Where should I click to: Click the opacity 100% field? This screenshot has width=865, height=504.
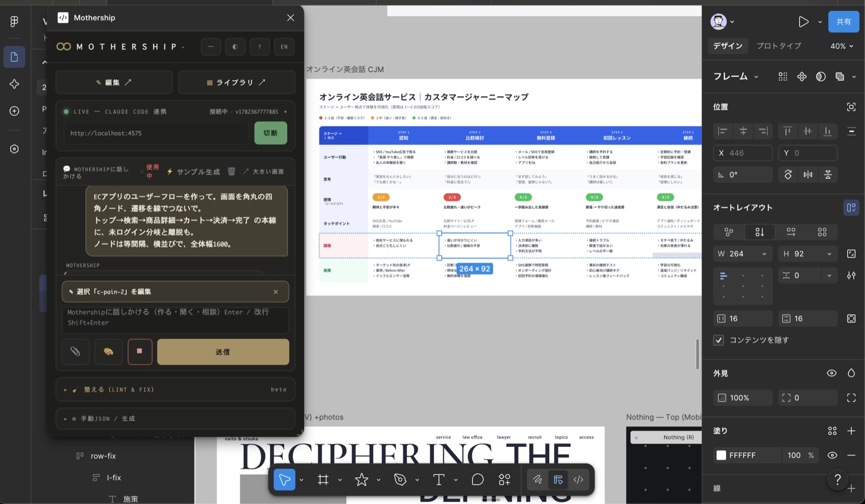743,398
